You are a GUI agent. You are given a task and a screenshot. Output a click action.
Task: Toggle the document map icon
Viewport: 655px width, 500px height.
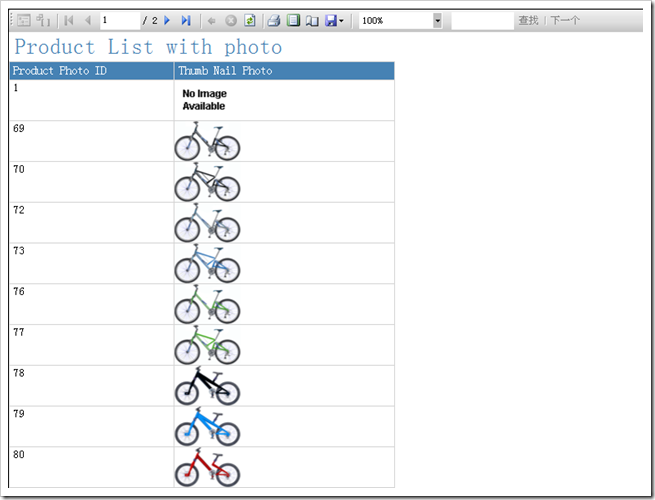click(x=23, y=20)
